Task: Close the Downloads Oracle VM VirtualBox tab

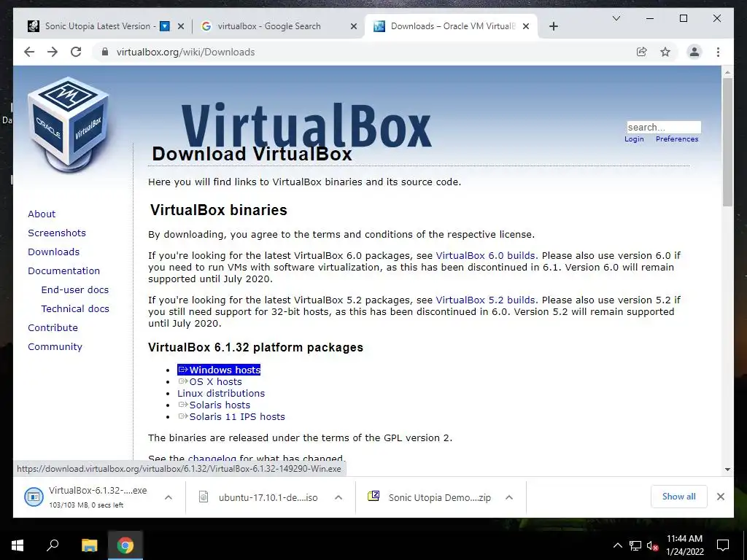Action: pos(526,26)
